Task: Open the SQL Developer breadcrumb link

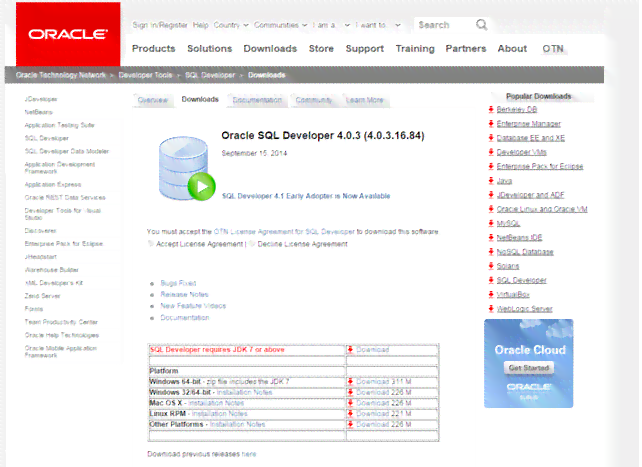Action: coord(210,75)
